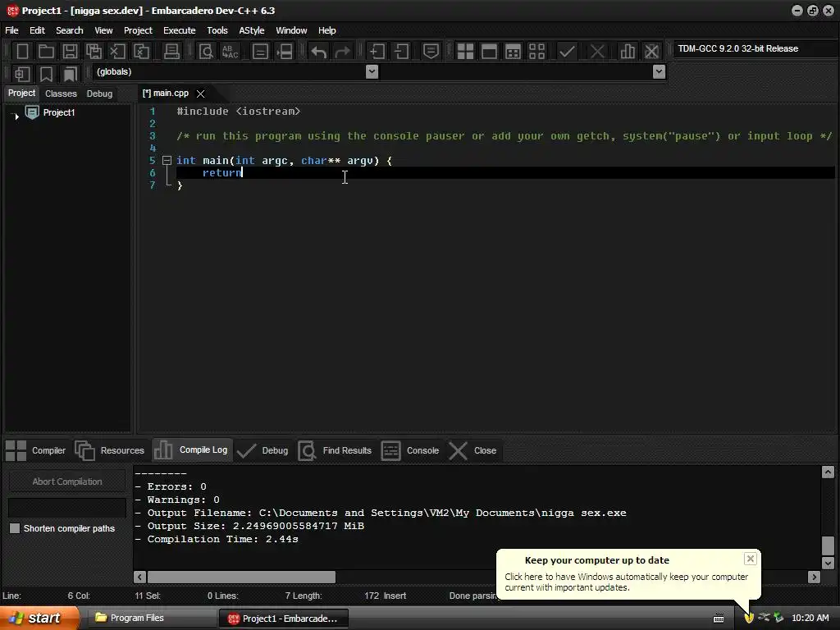Dismiss the Keep your computer up to date balloon

(x=750, y=559)
